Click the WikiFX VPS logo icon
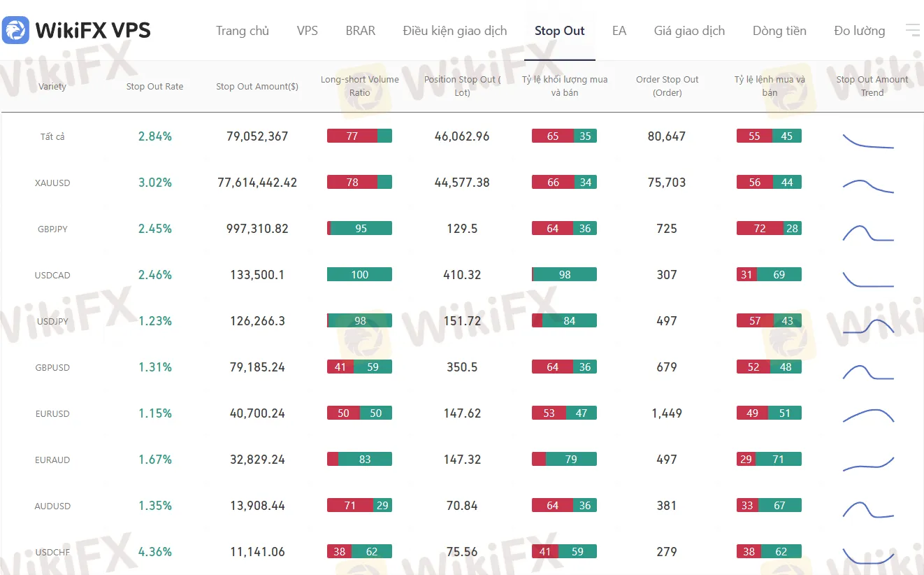 click(x=15, y=31)
